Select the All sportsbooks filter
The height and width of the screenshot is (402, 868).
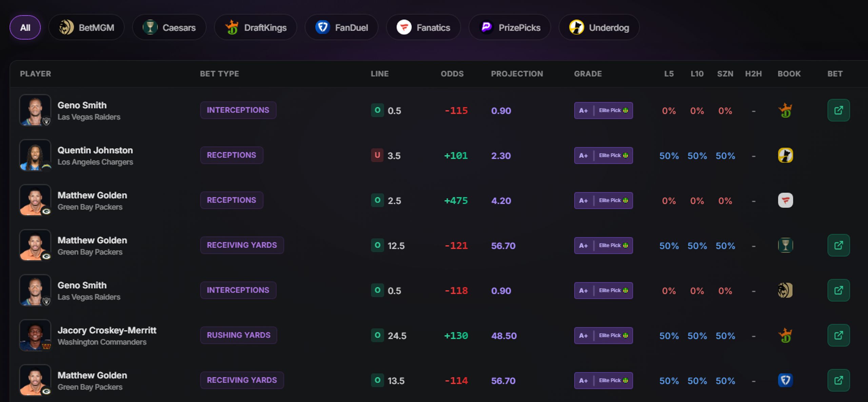pos(25,27)
